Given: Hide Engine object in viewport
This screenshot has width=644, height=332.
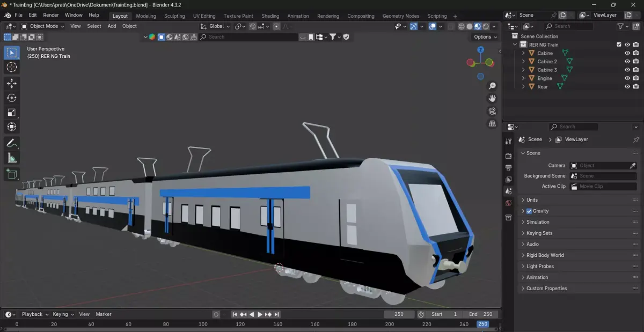Looking at the screenshot, I should tap(627, 78).
